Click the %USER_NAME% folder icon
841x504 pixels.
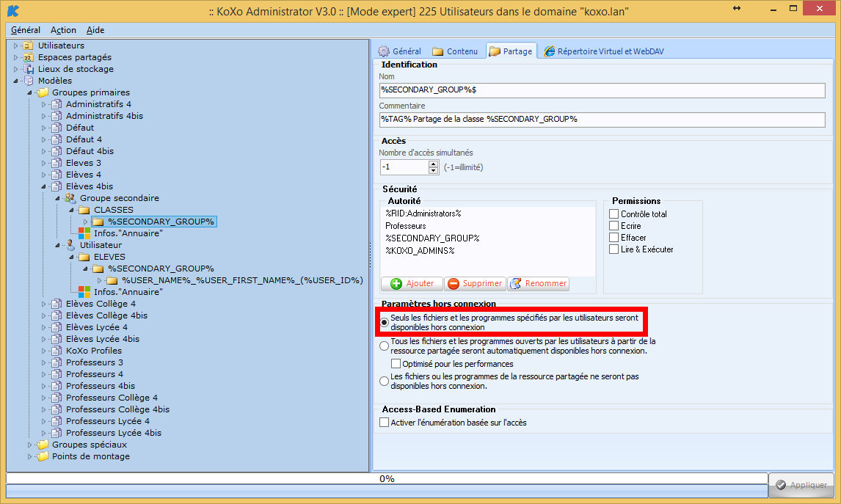pos(112,280)
